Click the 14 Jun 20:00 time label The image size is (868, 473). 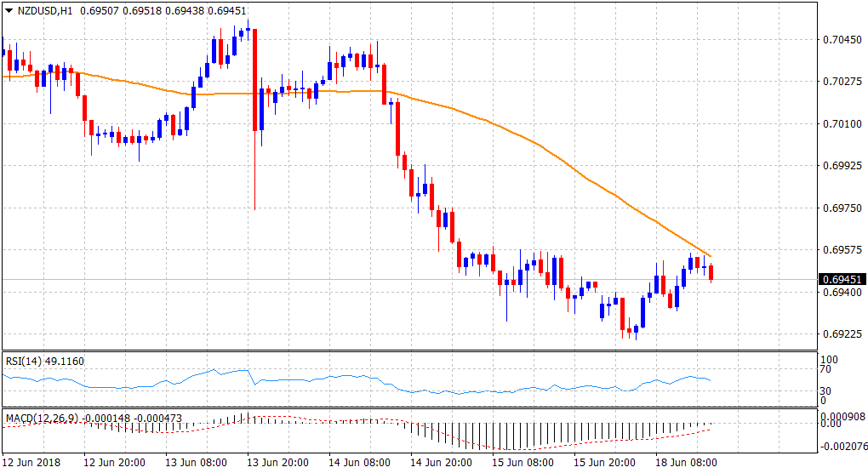click(x=439, y=464)
